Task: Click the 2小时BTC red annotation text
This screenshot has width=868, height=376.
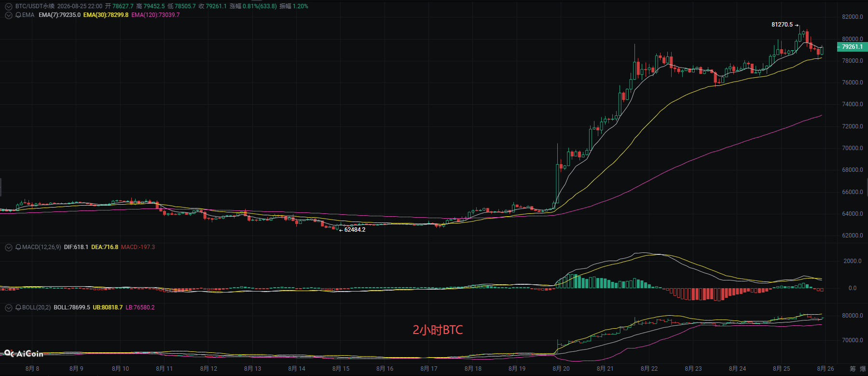Action: click(x=438, y=330)
